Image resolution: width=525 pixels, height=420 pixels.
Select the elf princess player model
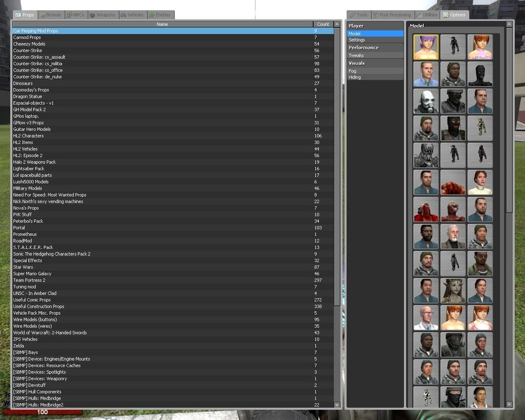point(453,291)
